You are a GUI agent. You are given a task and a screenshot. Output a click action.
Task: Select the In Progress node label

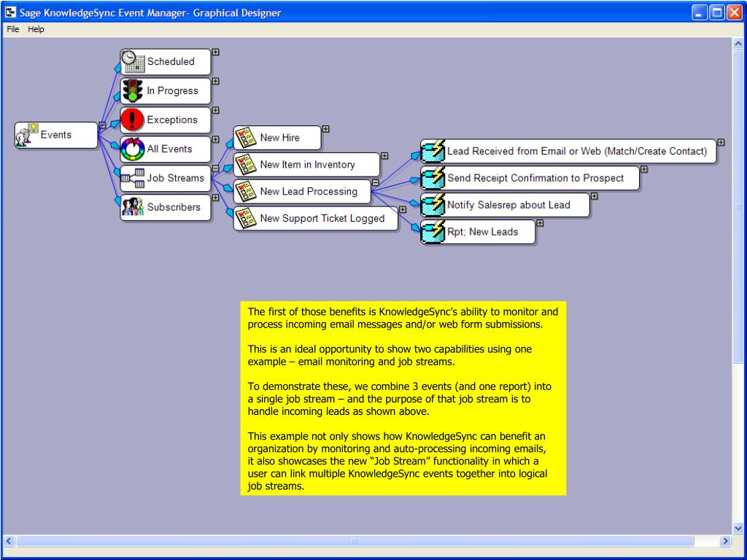coord(172,90)
